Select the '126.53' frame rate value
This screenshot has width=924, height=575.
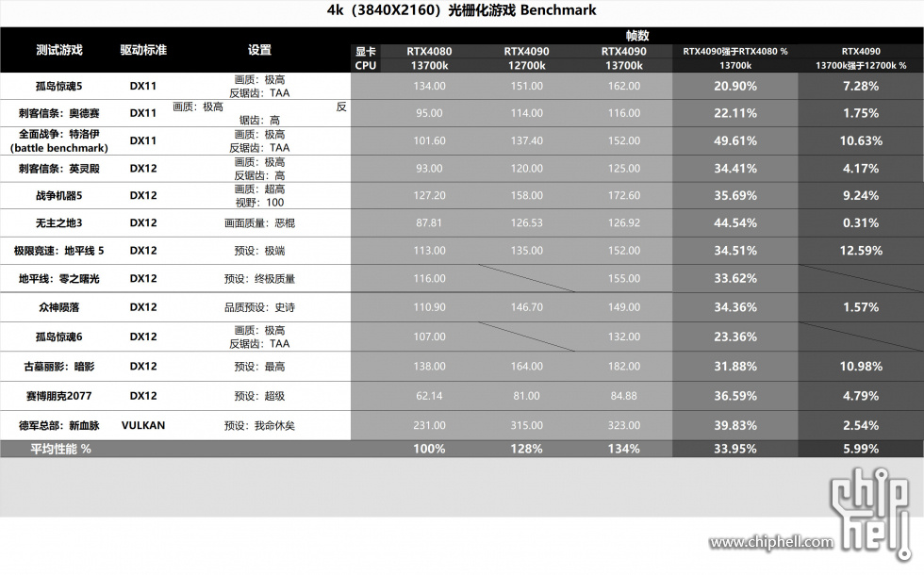(x=526, y=223)
